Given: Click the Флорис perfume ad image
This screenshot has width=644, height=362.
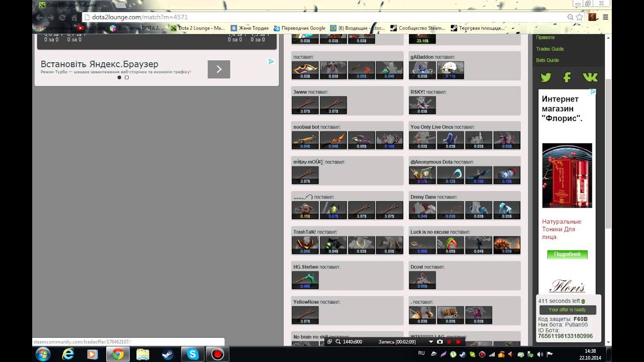Looking at the screenshot, I should (x=567, y=175).
